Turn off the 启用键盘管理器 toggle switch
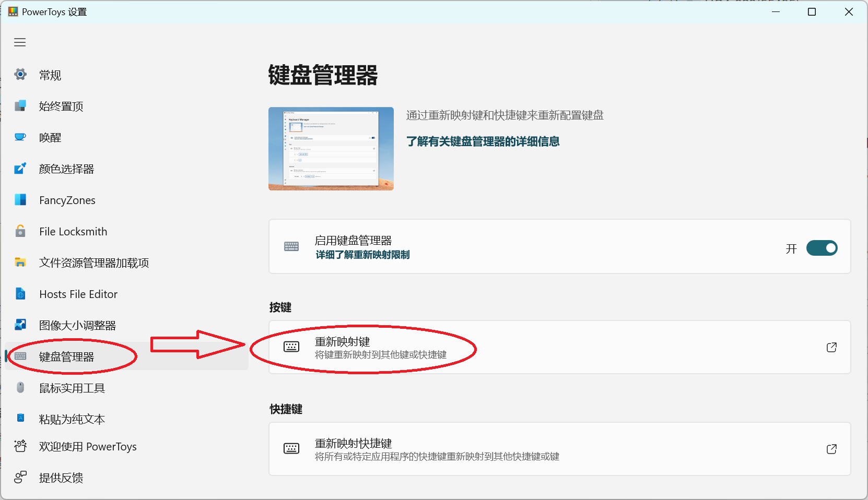This screenshot has width=868, height=500. point(822,248)
